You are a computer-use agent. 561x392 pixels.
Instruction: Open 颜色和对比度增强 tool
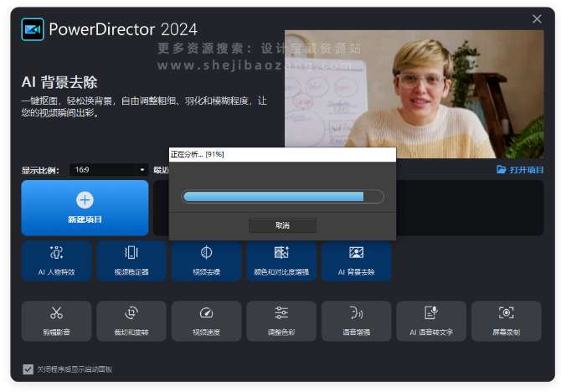coord(281,261)
